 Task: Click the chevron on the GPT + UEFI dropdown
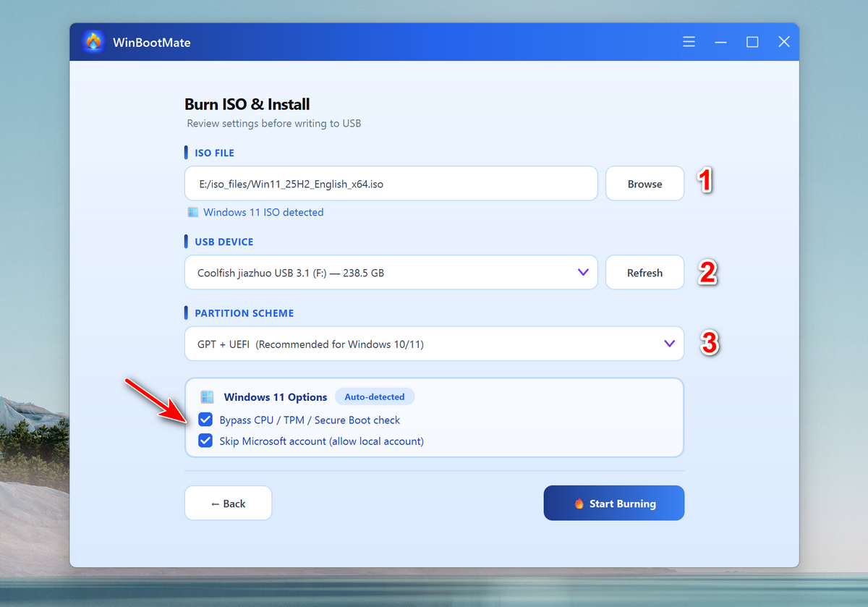click(669, 344)
